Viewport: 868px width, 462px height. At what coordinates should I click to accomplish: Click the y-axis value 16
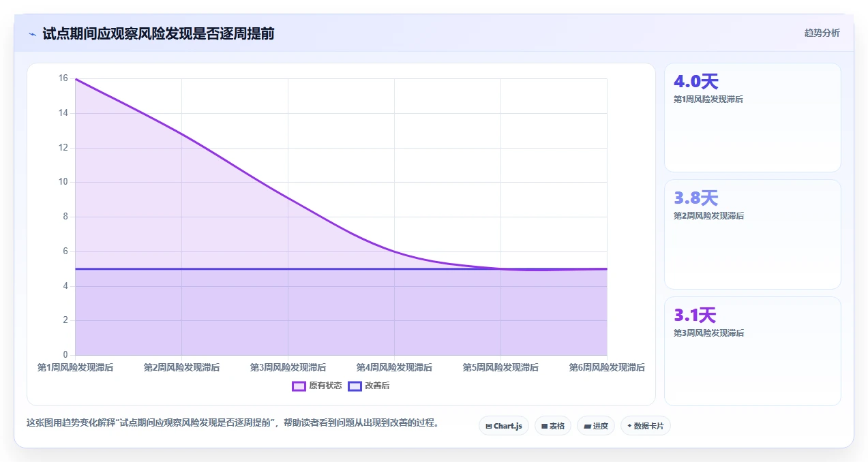pos(63,78)
